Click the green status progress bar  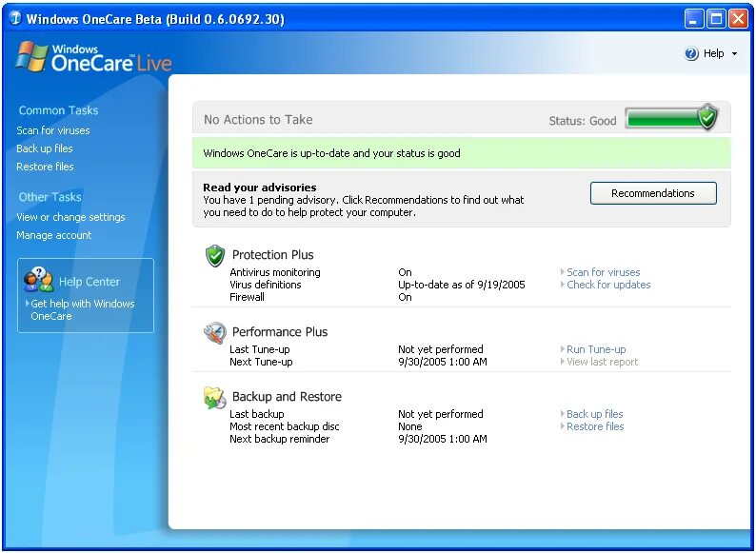pyautogui.click(x=665, y=119)
